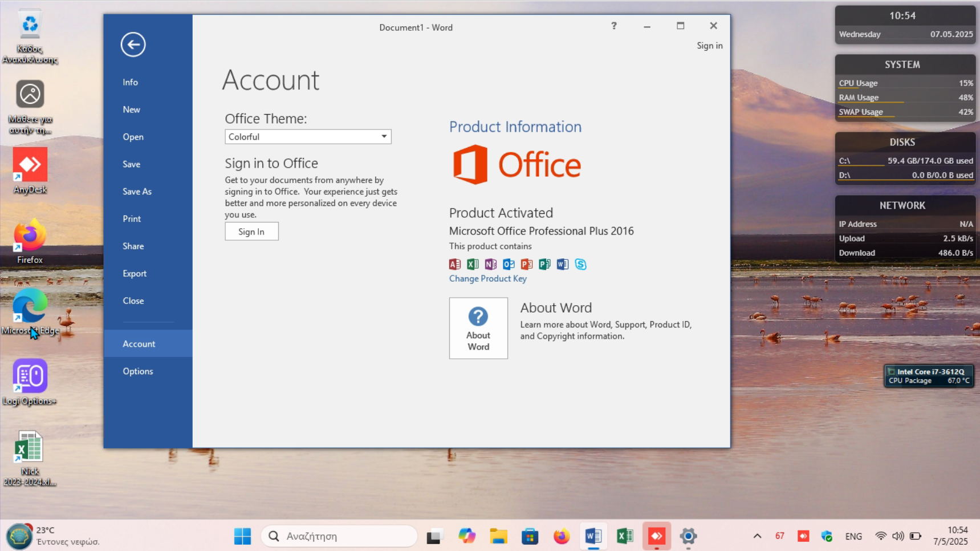This screenshot has width=980, height=551.
Task: Click the Windows Start button in taskbar
Action: [x=242, y=536]
